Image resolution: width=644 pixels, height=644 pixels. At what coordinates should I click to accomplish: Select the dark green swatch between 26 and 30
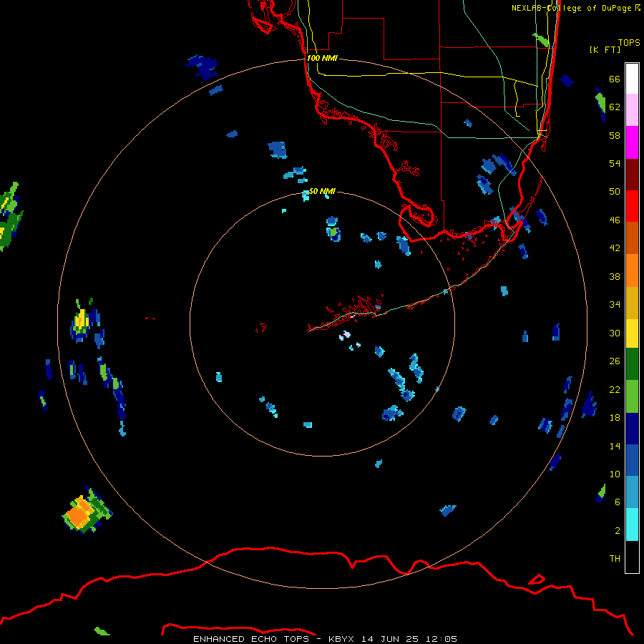point(632,364)
